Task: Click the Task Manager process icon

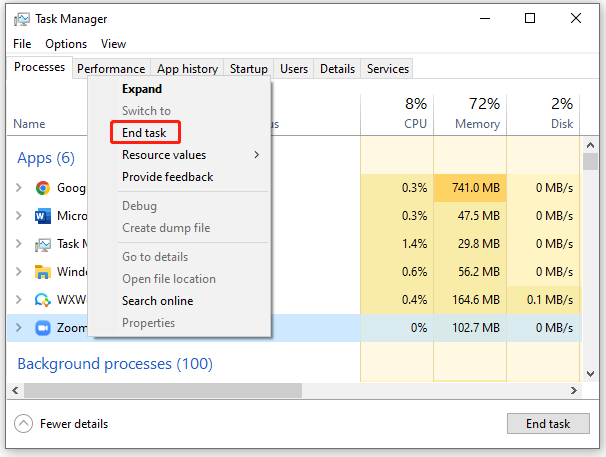Action: (x=43, y=244)
